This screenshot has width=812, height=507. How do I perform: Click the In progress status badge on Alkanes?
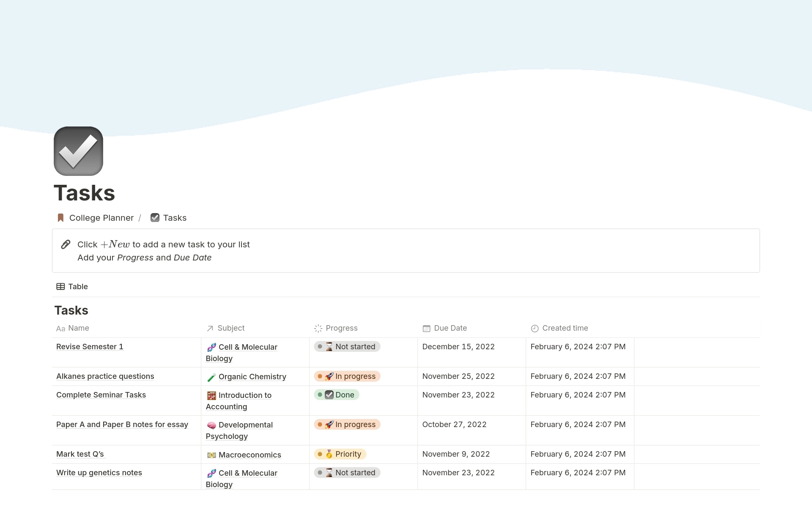(x=346, y=376)
